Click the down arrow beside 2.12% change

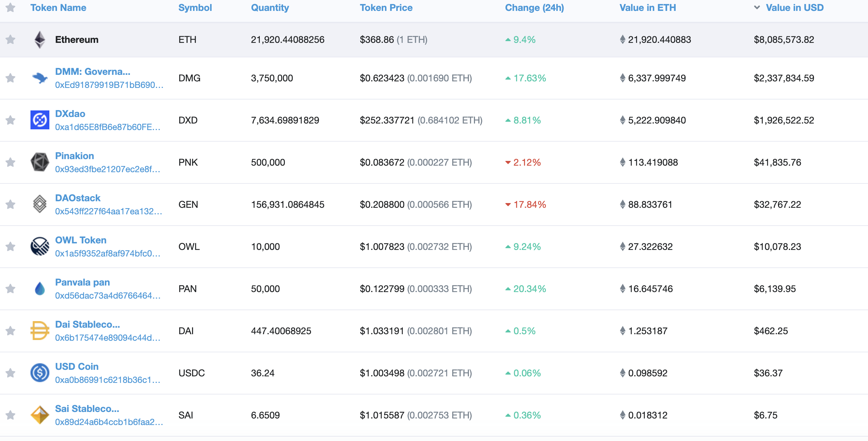tap(508, 162)
